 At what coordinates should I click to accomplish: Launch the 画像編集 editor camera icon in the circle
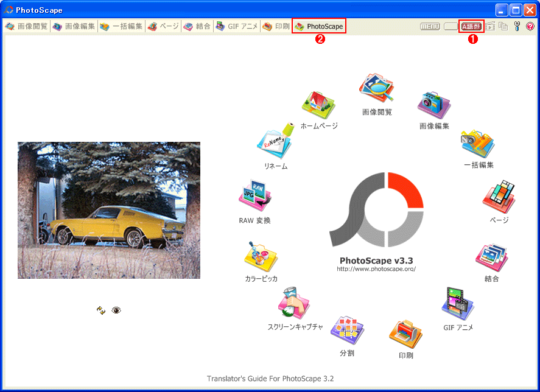(x=434, y=105)
